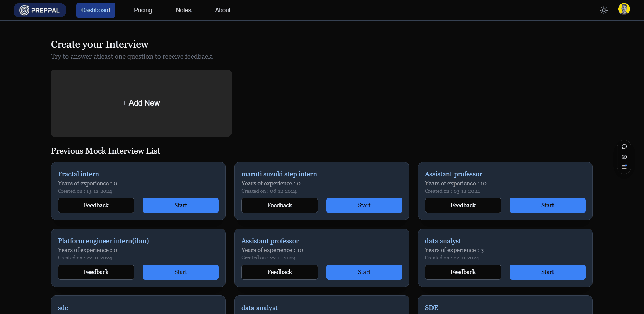Start the maruti suzuki step intern interview

[364, 205]
